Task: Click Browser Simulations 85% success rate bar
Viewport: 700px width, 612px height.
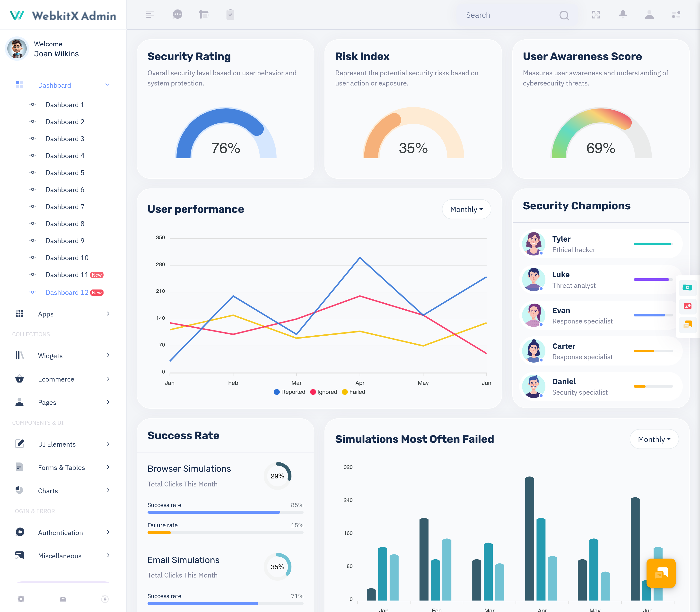Action: [x=225, y=512]
